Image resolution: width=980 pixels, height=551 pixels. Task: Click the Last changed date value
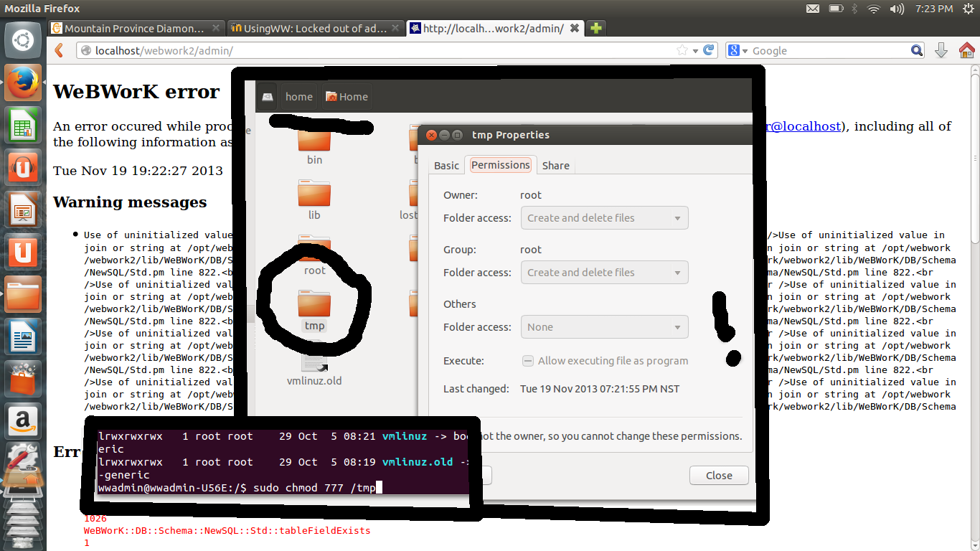tap(600, 389)
